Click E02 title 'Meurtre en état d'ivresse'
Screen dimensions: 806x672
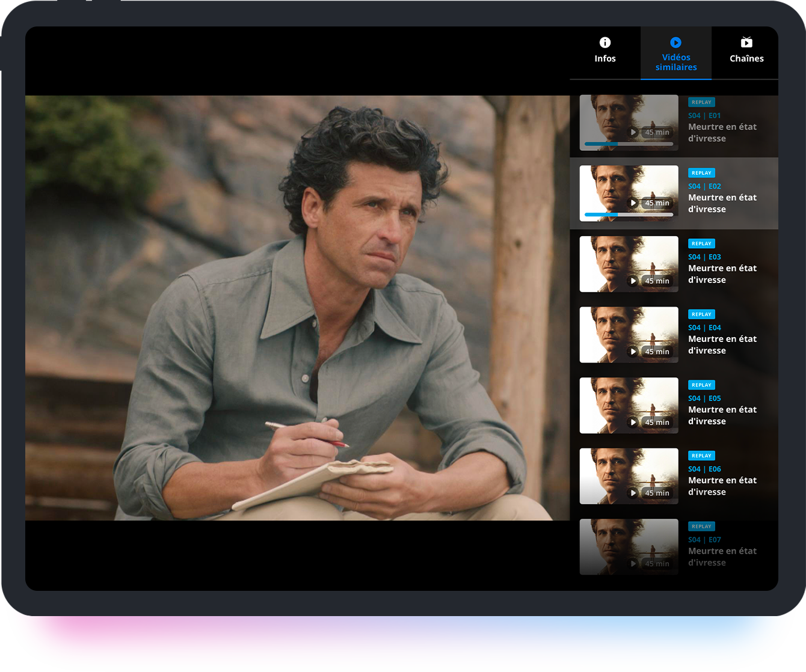(722, 204)
